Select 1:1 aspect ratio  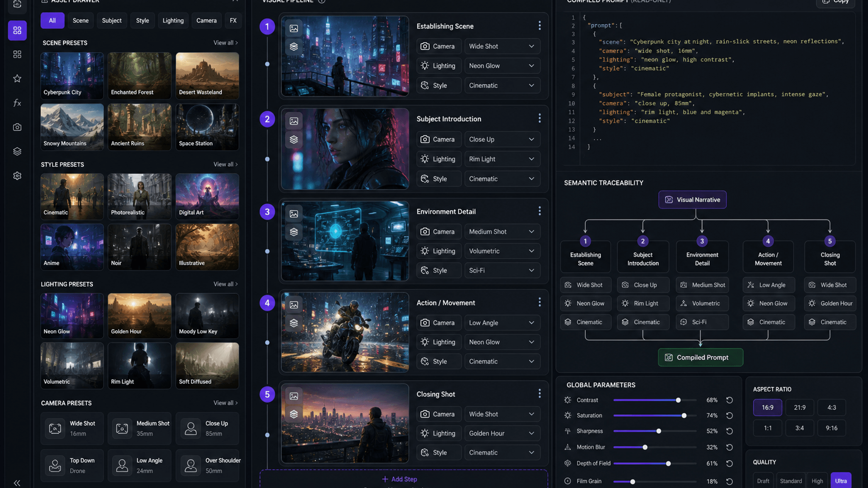pyautogui.click(x=768, y=428)
